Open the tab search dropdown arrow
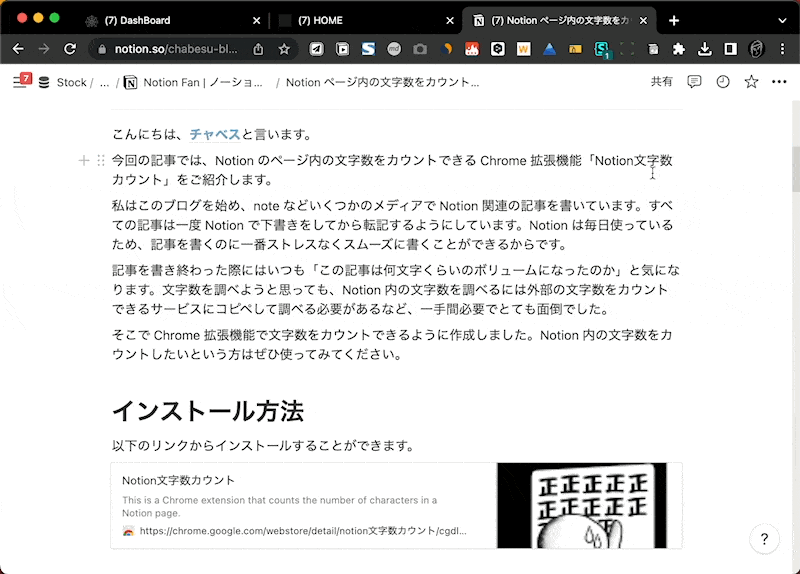800x574 pixels. click(782, 20)
